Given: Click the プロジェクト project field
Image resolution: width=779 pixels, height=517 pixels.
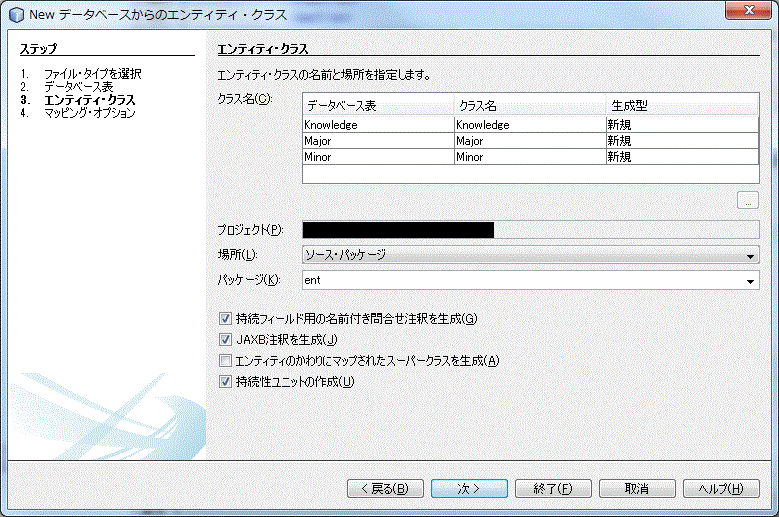Looking at the screenshot, I should (531, 229).
